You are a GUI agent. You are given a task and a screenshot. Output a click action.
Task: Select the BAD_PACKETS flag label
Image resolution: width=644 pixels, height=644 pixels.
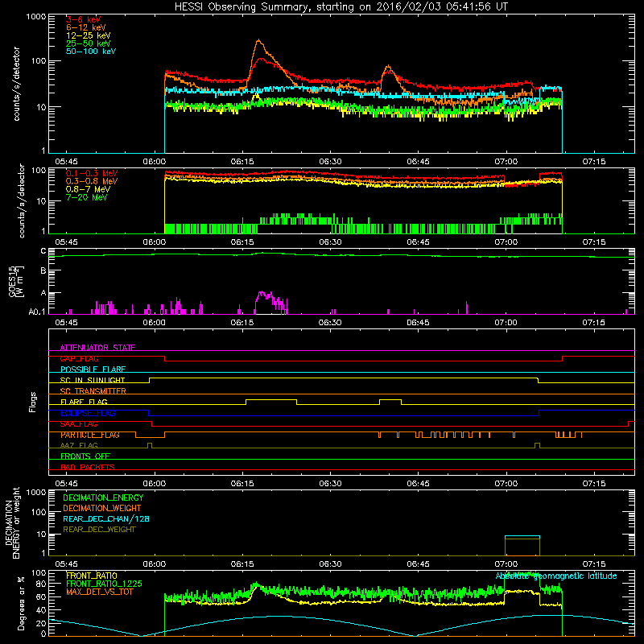[x=88, y=468]
